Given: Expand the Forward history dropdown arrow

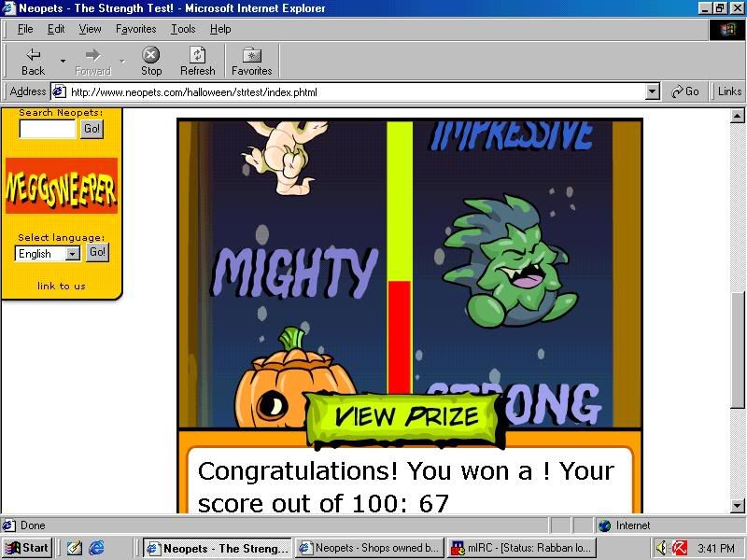Looking at the screenshot, I should (x=122, y=62).
